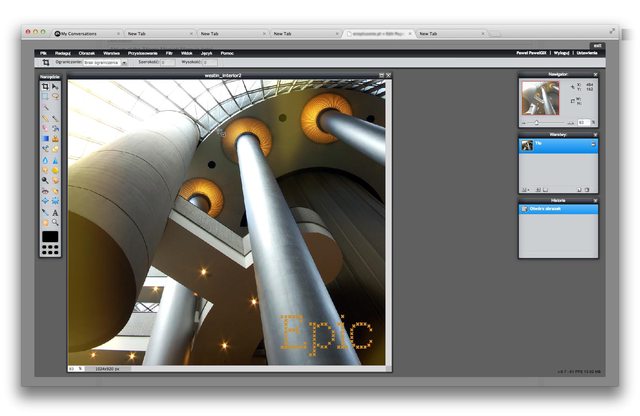Select the Zoom magnifier tool
Viewport: 640px width, 416px height.
[x=55, y=223]
